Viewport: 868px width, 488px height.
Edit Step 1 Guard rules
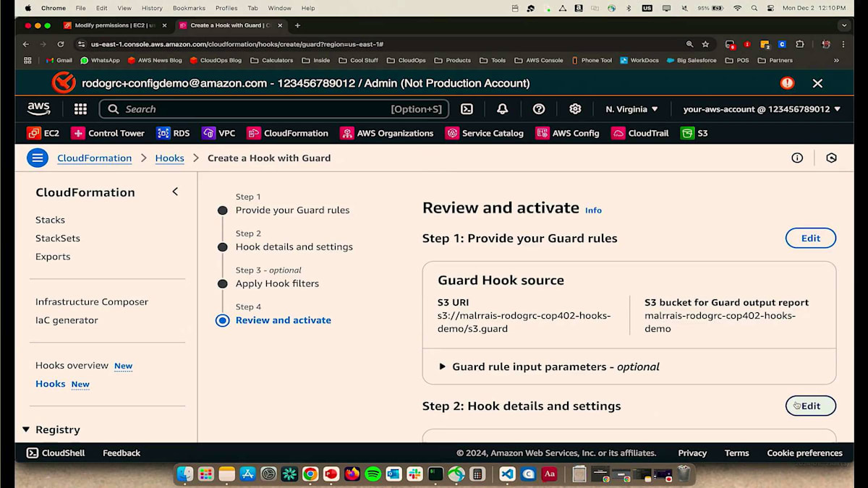811,238
